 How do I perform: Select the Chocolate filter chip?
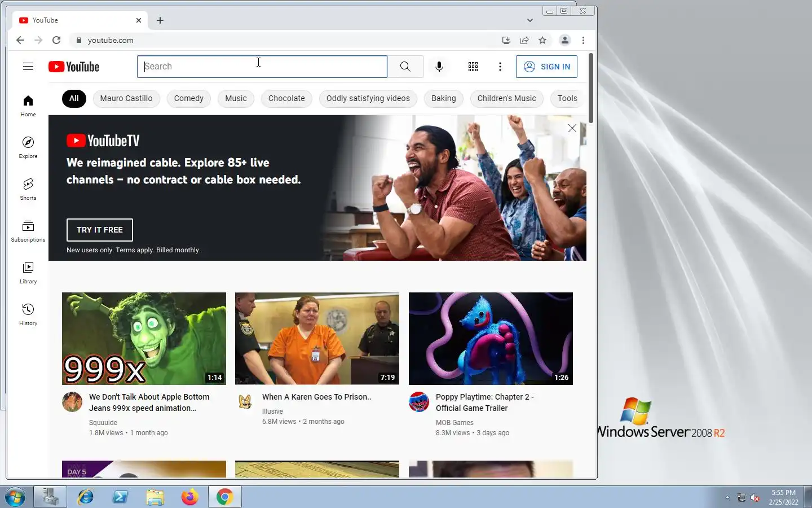(x=286, y=98)
